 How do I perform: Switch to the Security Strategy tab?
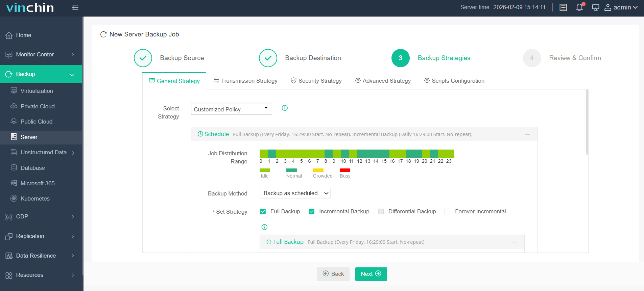tap(316, 81)
